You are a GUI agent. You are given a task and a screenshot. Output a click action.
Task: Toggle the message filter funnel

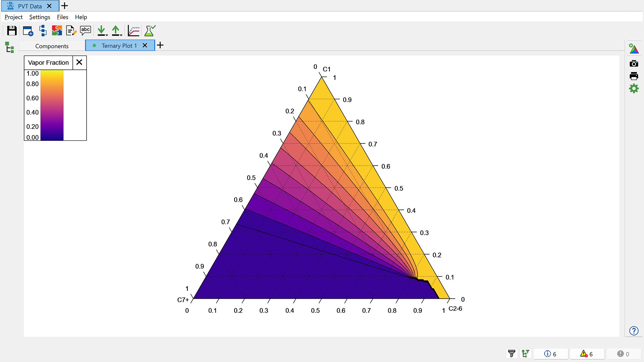[512, 354]
